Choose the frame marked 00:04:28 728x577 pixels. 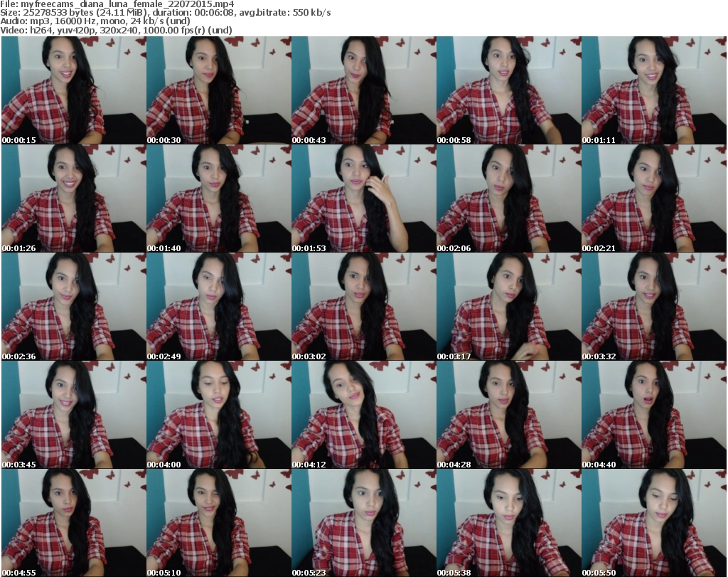(509, 415)
